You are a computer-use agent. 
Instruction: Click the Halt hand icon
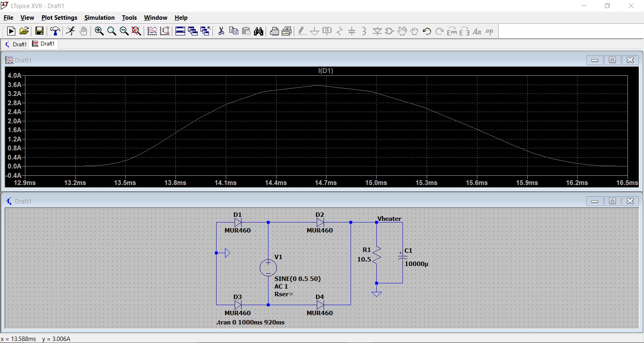pyautogui.click(x=83, y=31)
